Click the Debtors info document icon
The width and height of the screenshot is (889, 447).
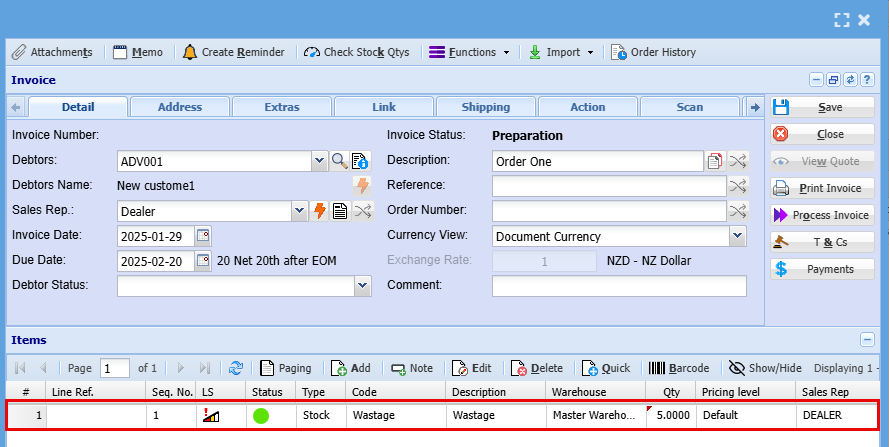361,161
